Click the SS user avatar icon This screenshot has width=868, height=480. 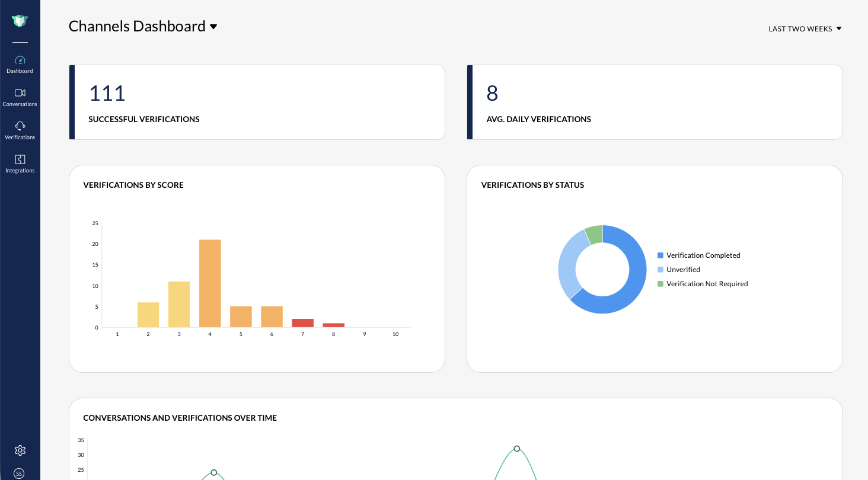pyautogui.click(x=20, y=473)
